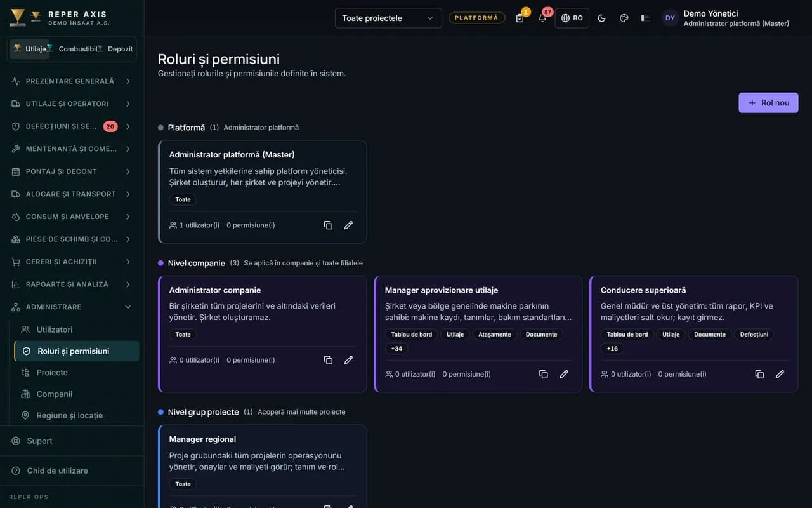Go to Utilizatori in the sidebar
This screenshot has height=508, width=812.
point(77,330)
